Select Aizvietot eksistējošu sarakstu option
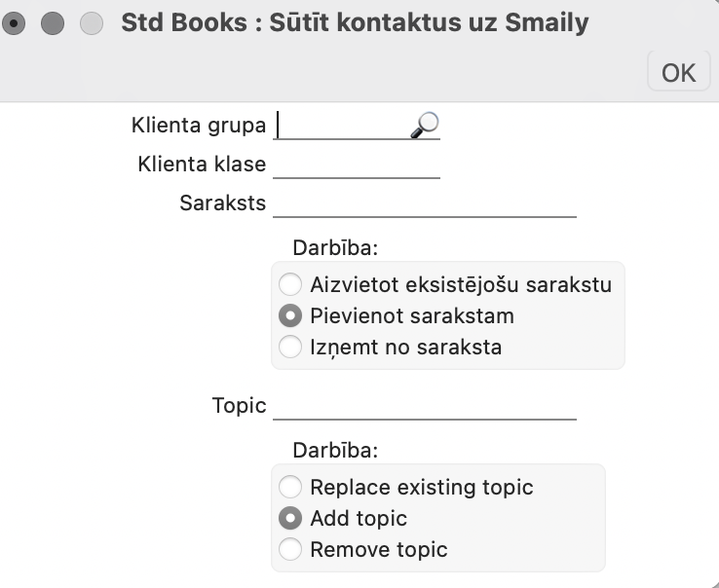The height and width of the screenshot is (588, 719). click(290, 285)
